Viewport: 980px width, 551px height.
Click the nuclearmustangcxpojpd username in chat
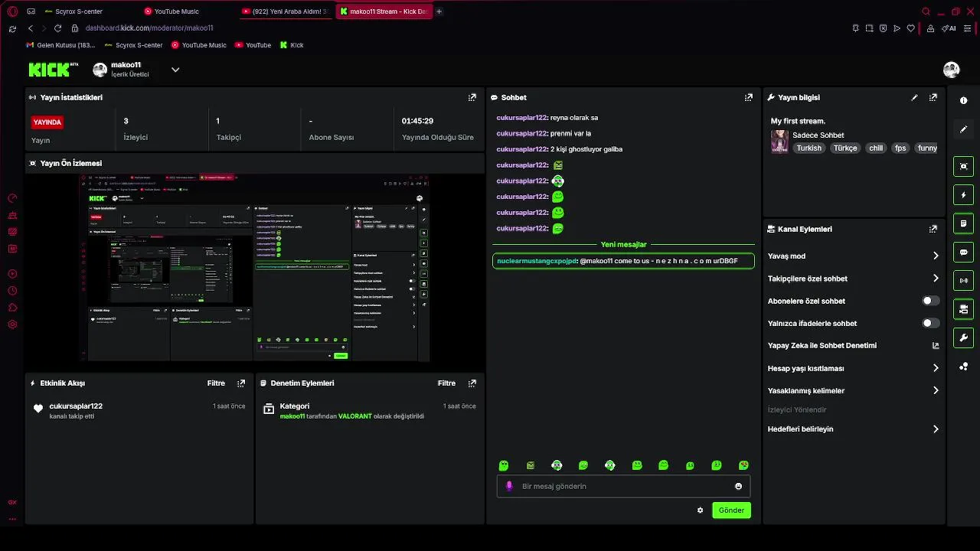click(x=537, y=261)
